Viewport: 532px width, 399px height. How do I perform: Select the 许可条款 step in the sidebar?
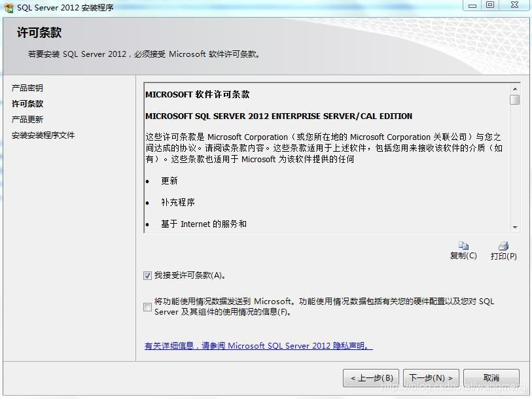coord(27,104)
